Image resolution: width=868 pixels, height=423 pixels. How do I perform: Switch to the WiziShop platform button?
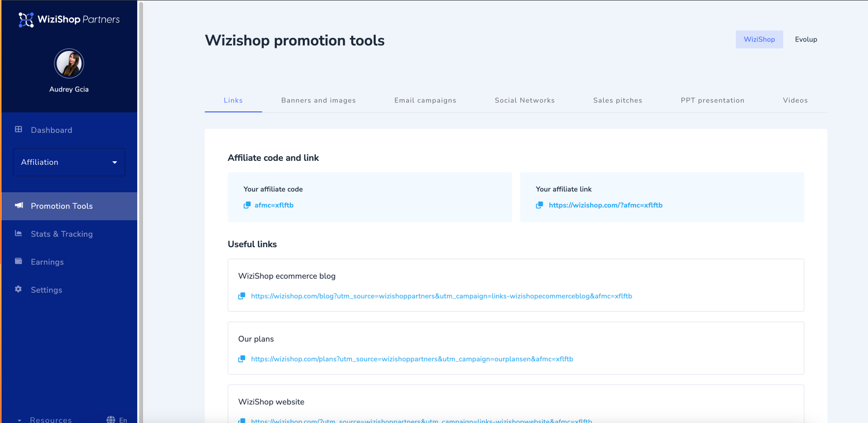pyautogui.click(x=759, y=39)
